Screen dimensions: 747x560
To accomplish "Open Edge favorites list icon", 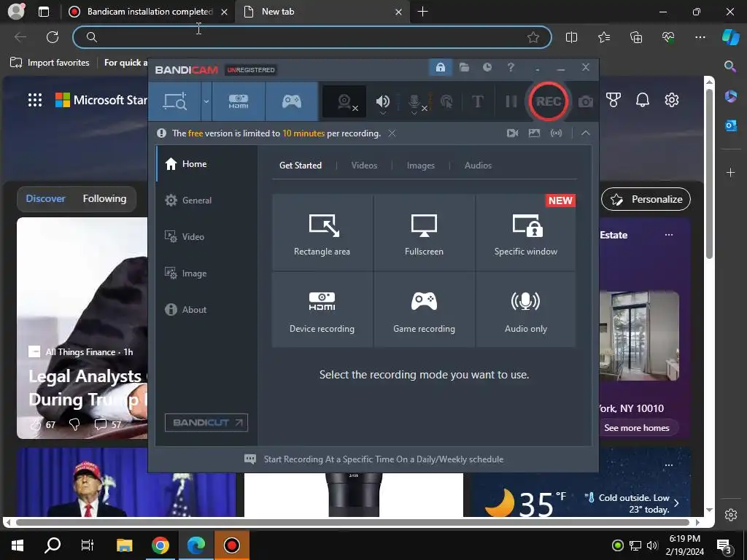I will [x=603, y=37].
